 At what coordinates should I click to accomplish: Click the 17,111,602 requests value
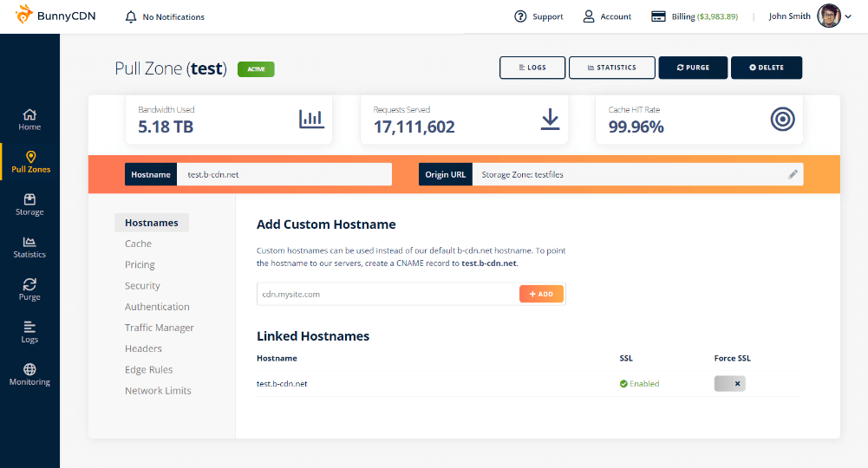pos(414,127)
